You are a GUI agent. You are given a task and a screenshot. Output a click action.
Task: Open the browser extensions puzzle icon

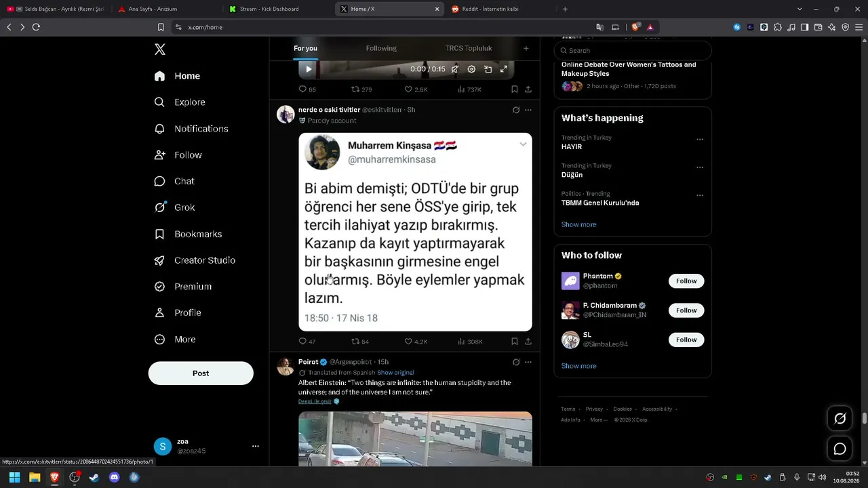point(778,27)
